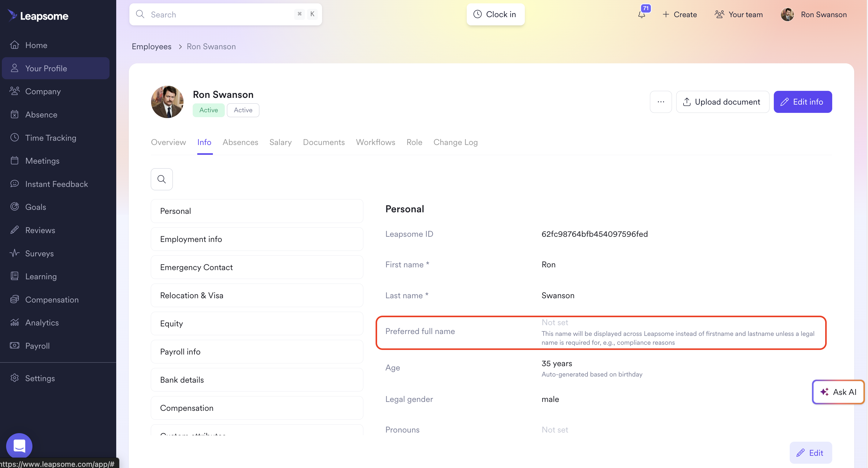Open Time Tracking in sidebar
Screen dimensions: 868x468
tap(56, 138)
